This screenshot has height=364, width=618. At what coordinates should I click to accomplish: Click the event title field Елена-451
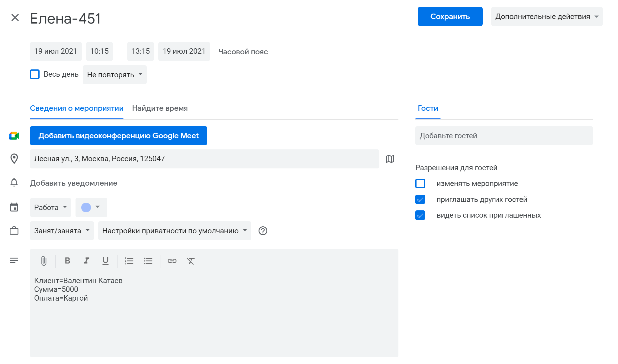(x=213, y=19)
